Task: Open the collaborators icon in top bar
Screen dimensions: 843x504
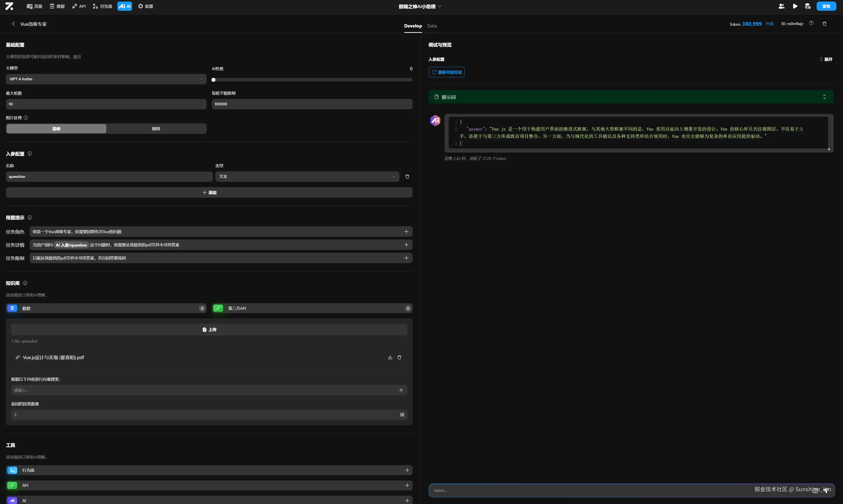Action: [x=782, y=6]
